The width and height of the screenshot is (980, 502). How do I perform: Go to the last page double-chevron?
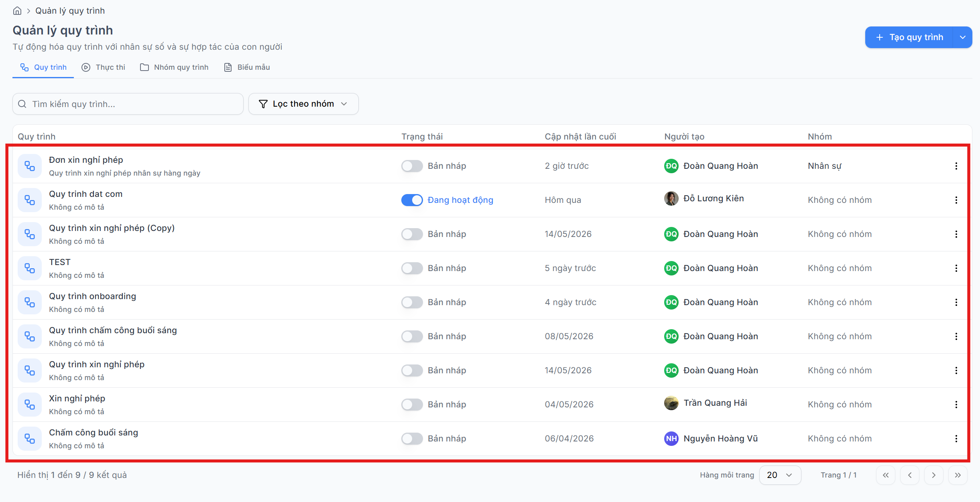pyautogui.click(x=958, y=475)
